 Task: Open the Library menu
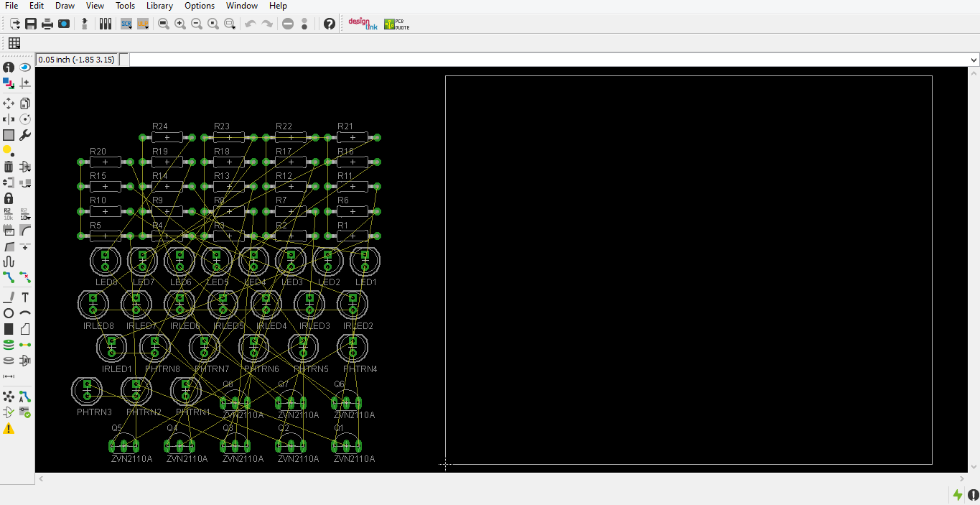[159, 6]
